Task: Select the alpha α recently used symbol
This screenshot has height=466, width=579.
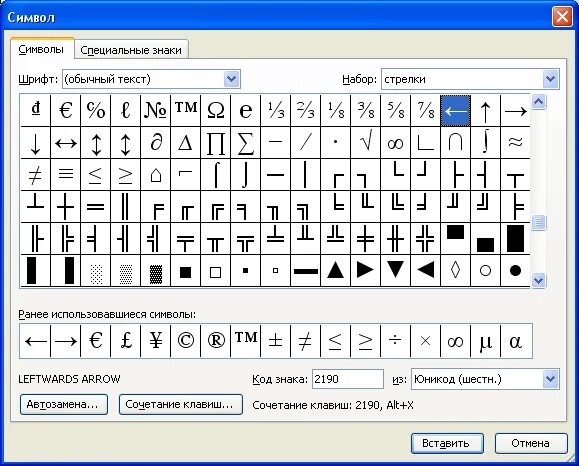Action: click(x=516, y=341)
